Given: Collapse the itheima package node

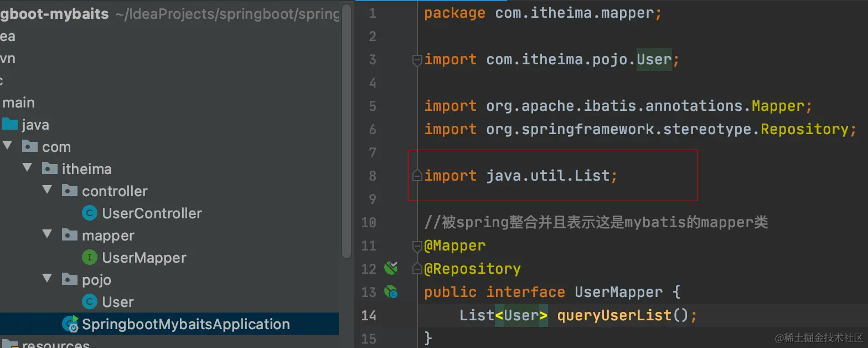Looking at the screenshot, I should [28, 168].
